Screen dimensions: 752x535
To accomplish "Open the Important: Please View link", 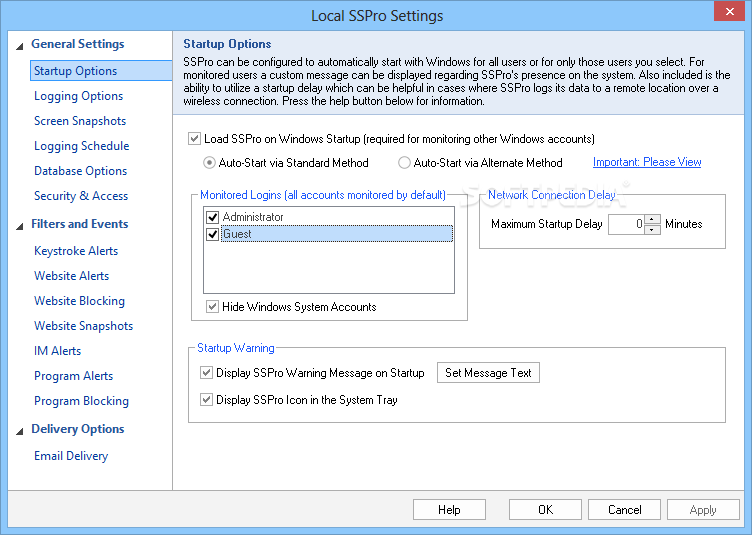I will click(x=647, y=162).
